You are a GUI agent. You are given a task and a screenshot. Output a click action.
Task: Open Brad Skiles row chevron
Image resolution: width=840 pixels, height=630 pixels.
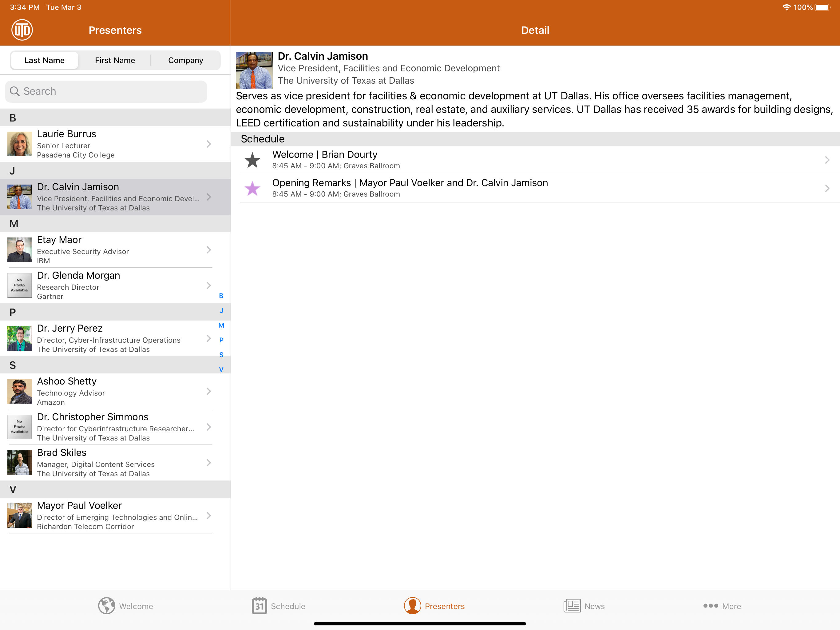click(208, 462)
